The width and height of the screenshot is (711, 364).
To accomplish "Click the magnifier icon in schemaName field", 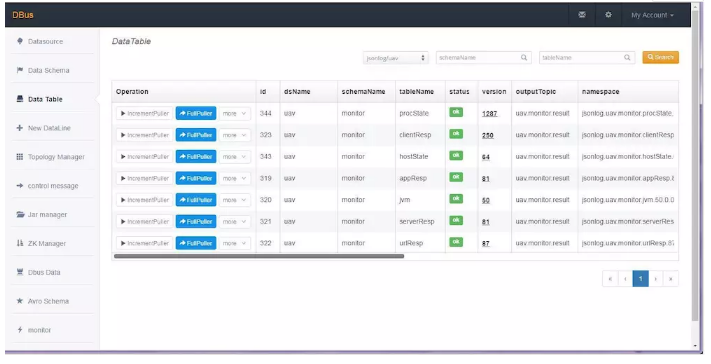I will point(524,58).
